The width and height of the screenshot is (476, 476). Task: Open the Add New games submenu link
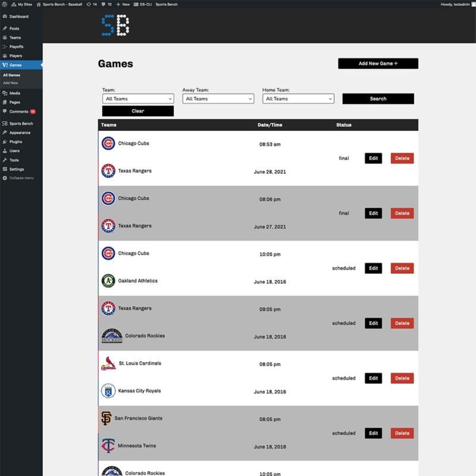click(x=10, y=83)
